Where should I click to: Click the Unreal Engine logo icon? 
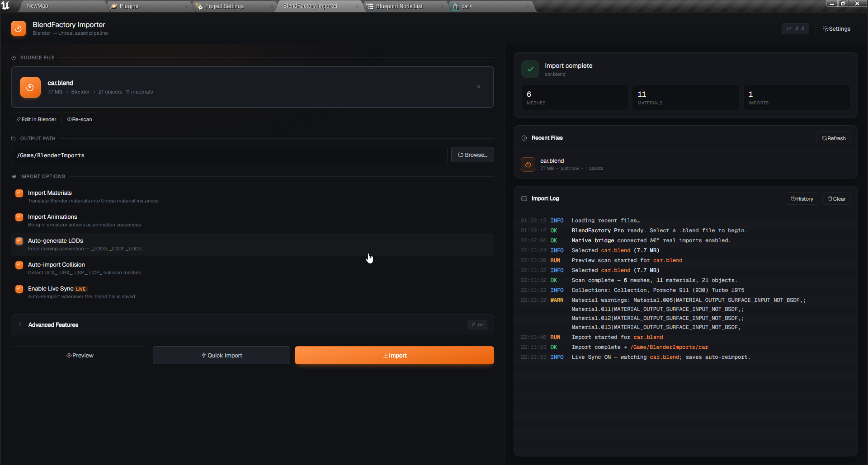coord(6,6)
